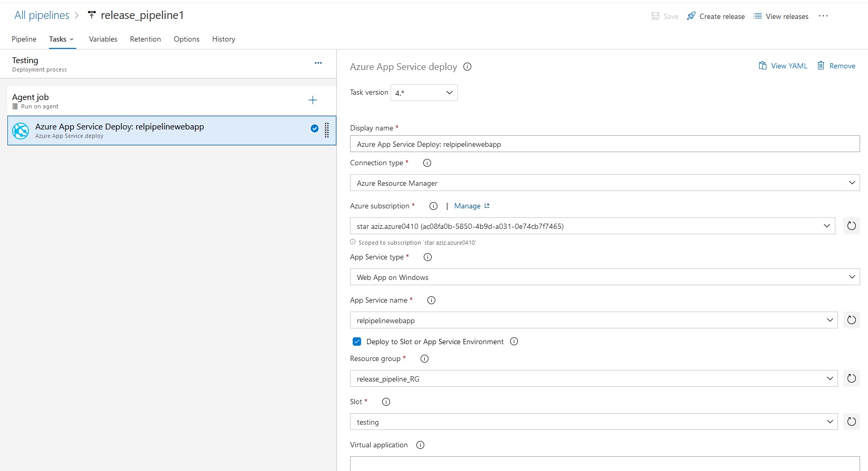The image size is (868, 471).
Task: Refresh the Slot list
Action: pyautogui.click(x=852, y=422)
